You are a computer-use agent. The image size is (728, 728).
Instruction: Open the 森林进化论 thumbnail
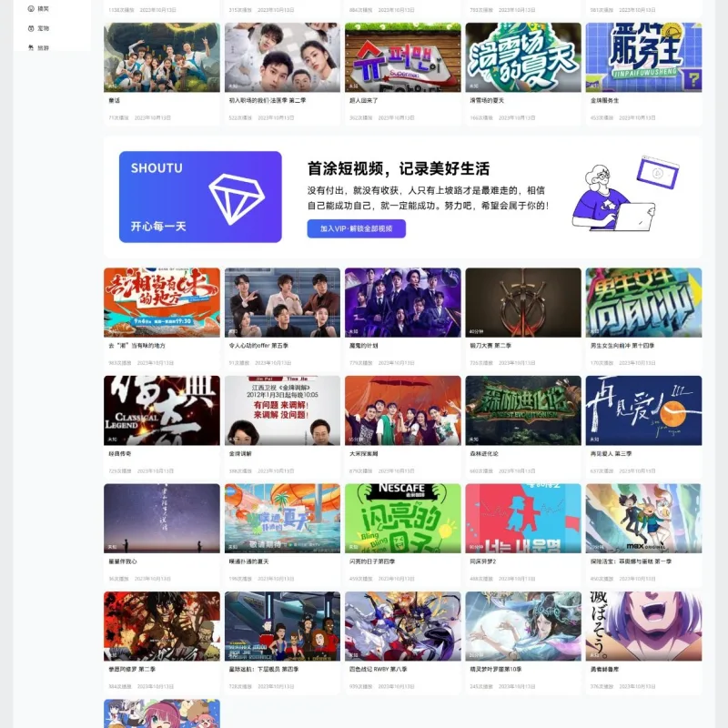(523, 410)
